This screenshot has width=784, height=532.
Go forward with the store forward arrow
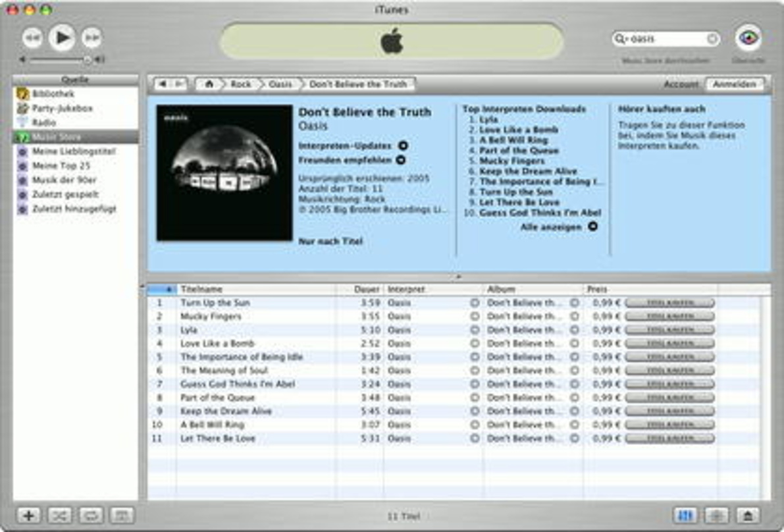179,84
